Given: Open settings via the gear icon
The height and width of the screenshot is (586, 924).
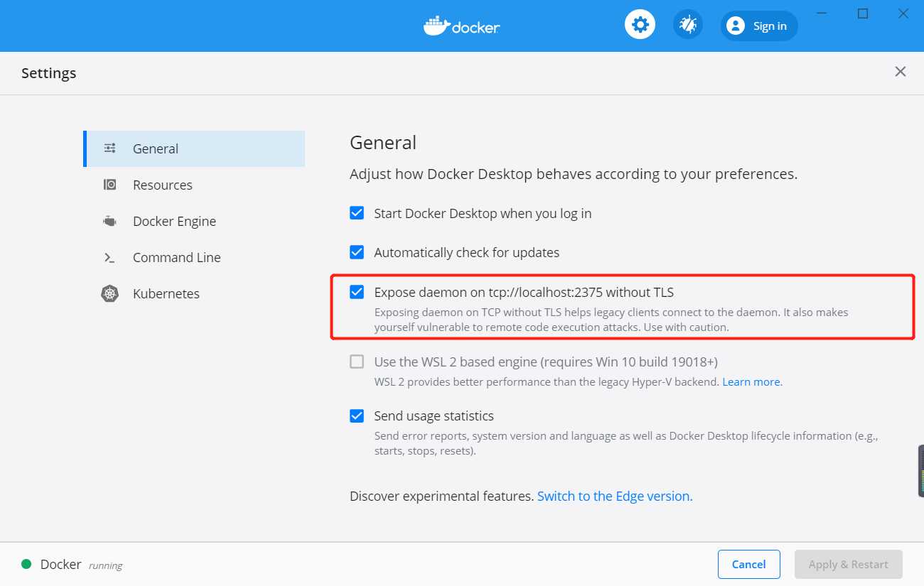Looking at the screenshot, I should pos(640,26).
